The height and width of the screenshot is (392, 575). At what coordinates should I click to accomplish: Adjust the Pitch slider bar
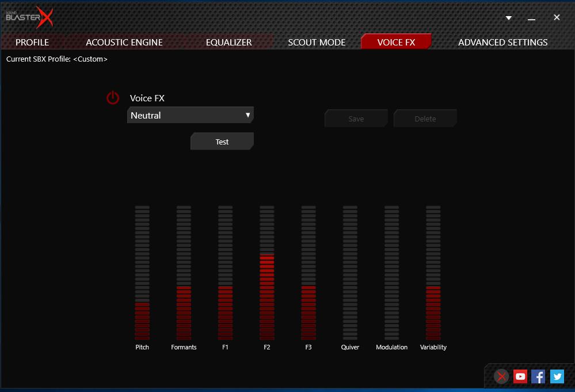tap(142, 273)
